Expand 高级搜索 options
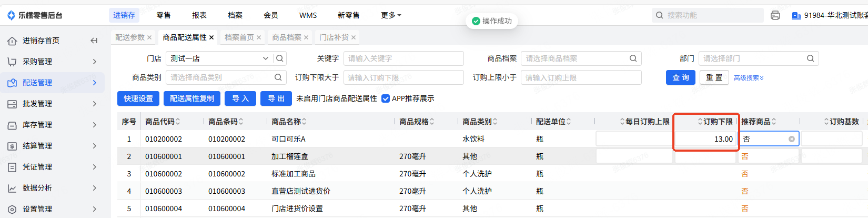The height and width of the screenshot is (218, 868). pos(749,78)
